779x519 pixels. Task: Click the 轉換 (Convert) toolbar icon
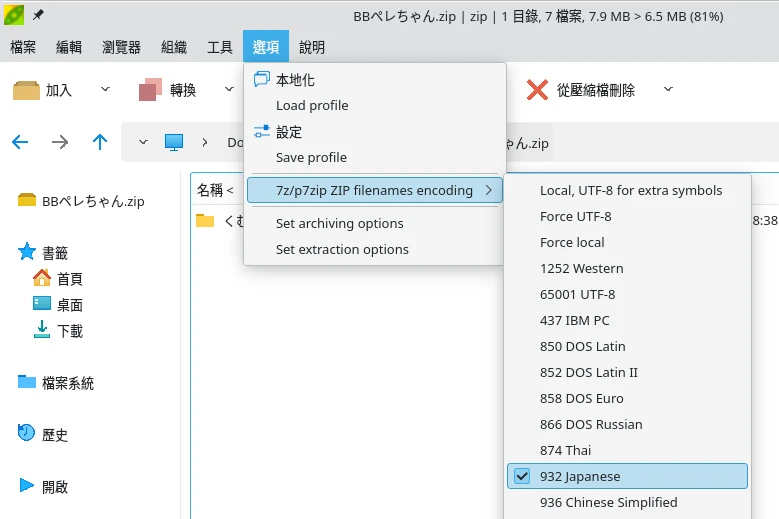[150, 90]
